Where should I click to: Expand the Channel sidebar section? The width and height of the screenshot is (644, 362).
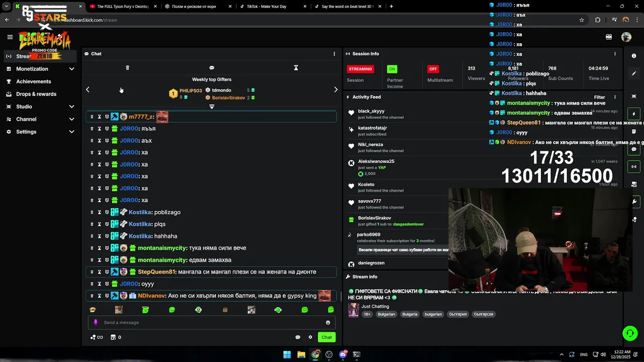pyautogui.click(x=40, y=119)
